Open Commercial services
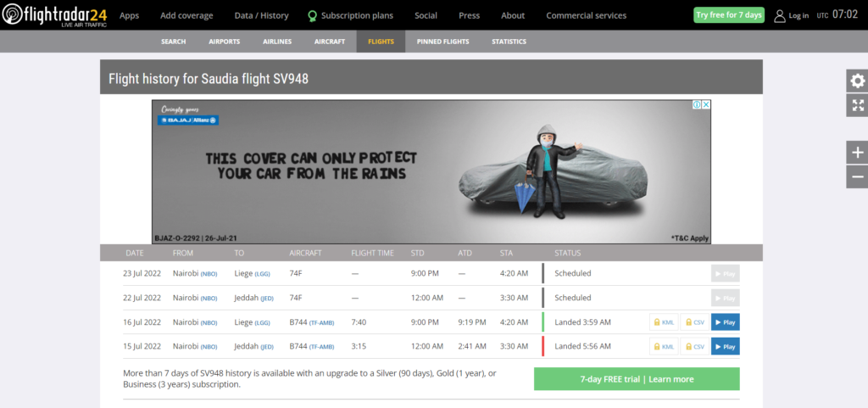Viewport: 868px width, 408px height. pos(587,15)
